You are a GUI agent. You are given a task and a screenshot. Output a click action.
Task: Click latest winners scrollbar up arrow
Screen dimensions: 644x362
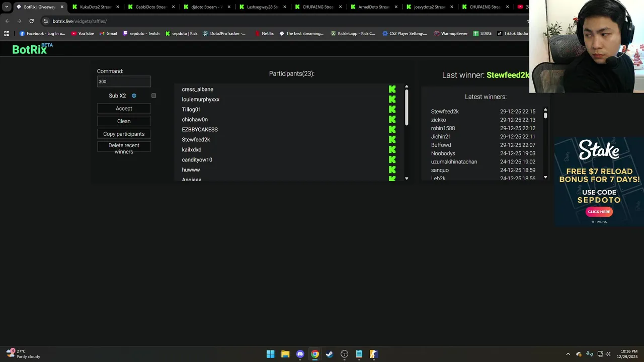click(x=545, y=109)
